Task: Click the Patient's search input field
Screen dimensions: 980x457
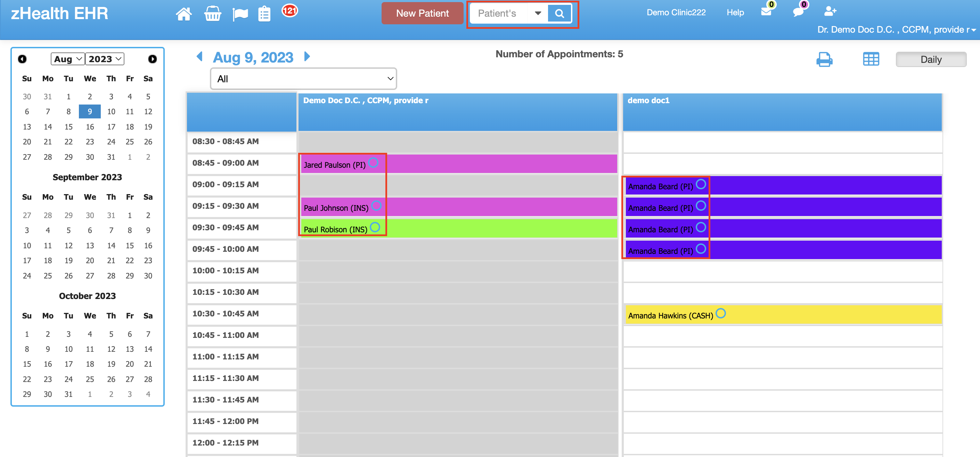Action: pyautogui.click(x=499, y=14)
